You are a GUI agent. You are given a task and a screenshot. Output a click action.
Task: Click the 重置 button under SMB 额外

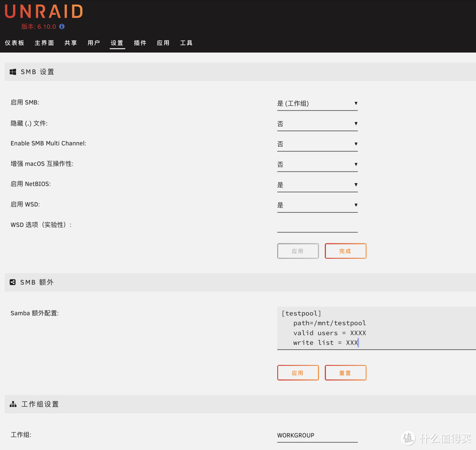[x=346, y=373]
